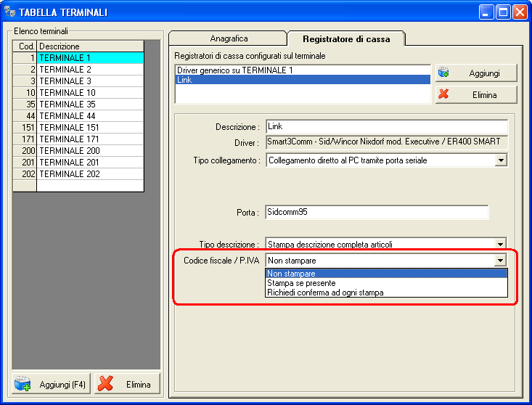
Task: Click the Porta input field
Action: (377, 213)
